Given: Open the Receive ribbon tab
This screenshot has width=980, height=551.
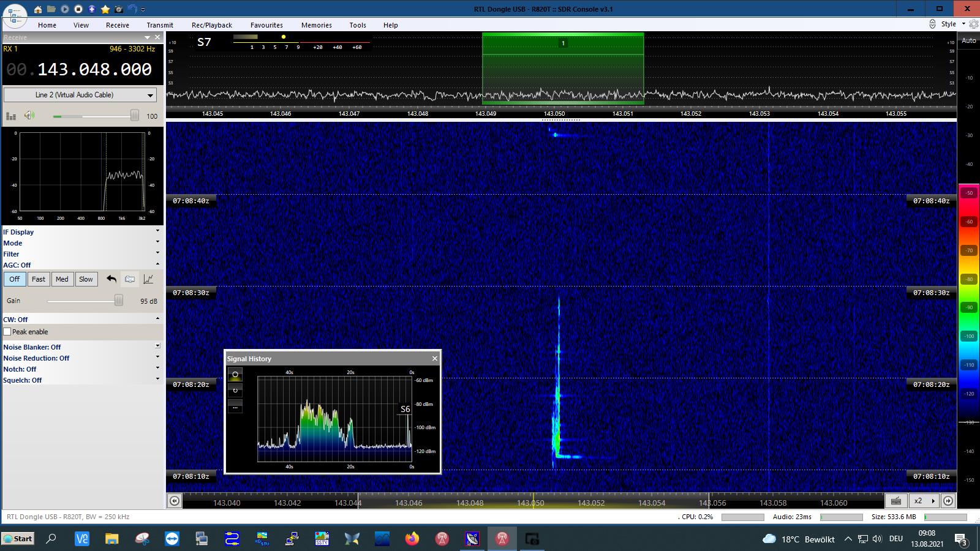Looking at the screenshot, I should pyautogui.click(x=117, y=25).
